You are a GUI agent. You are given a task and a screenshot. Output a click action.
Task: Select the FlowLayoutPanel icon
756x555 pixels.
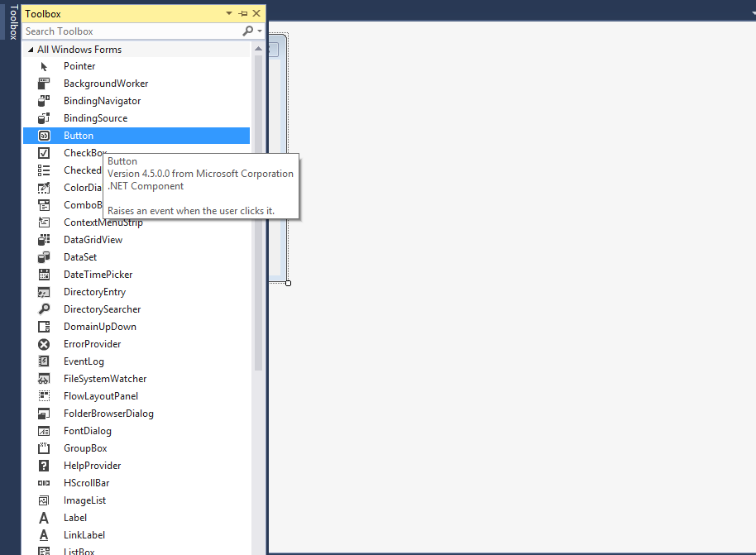[x=44, y=396]
